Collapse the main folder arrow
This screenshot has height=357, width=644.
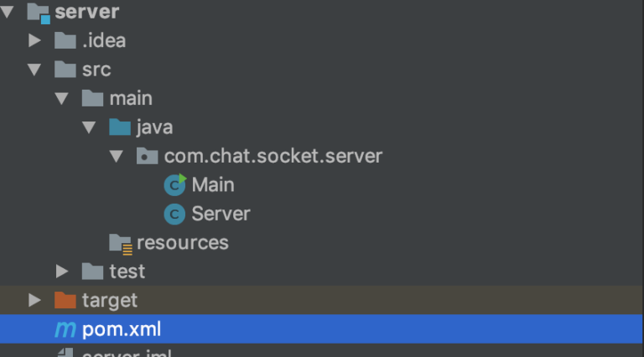[x=61, y=99]
